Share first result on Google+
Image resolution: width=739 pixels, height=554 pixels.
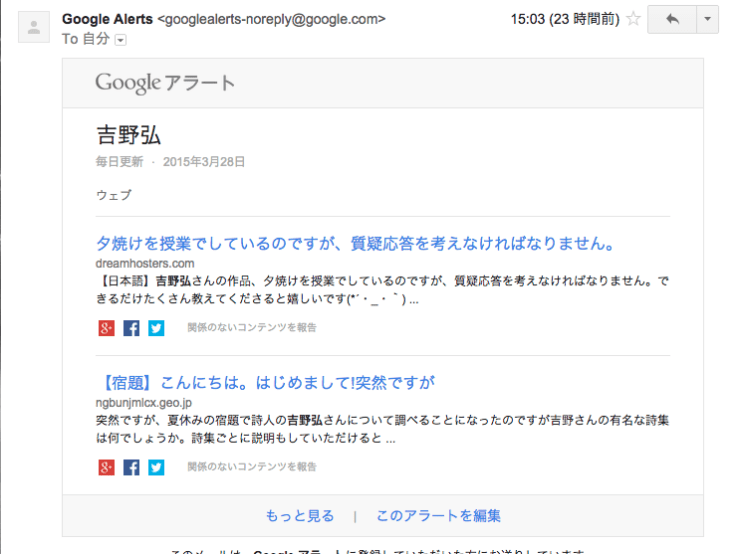[x=106, y=328]
